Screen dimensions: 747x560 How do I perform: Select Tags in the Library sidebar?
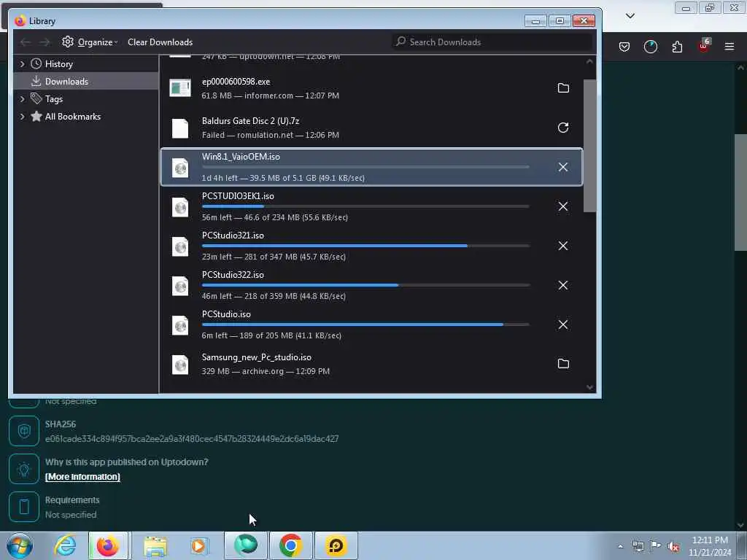pos(86,99)
